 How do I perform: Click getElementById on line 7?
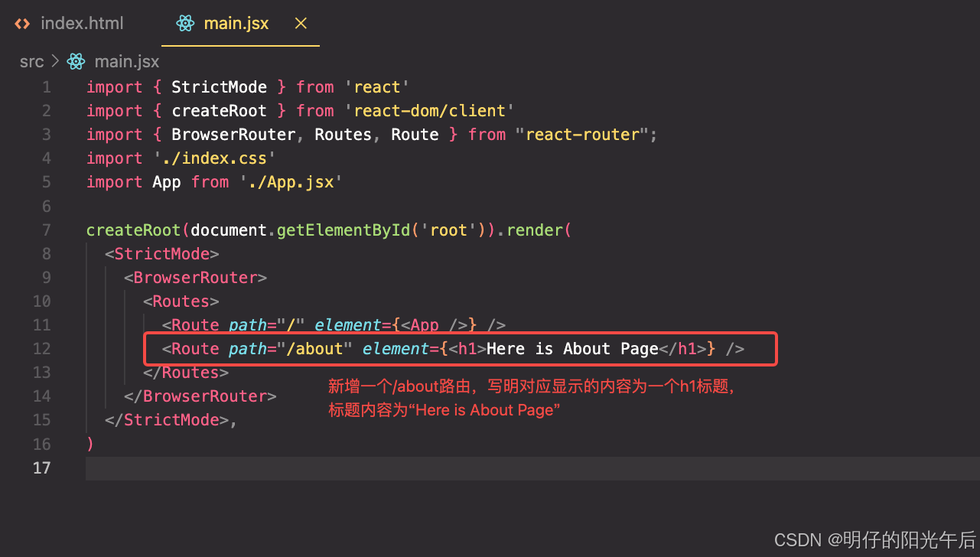(343, 230)
